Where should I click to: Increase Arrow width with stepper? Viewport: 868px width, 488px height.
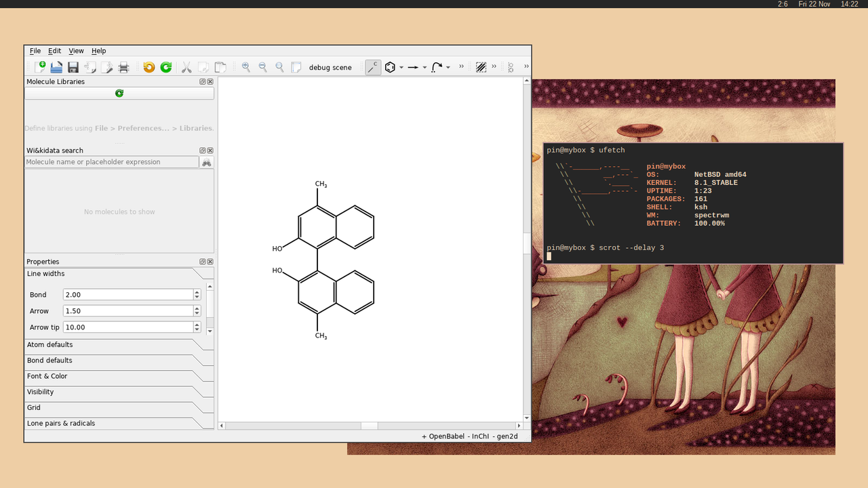[x=197, y=308]
